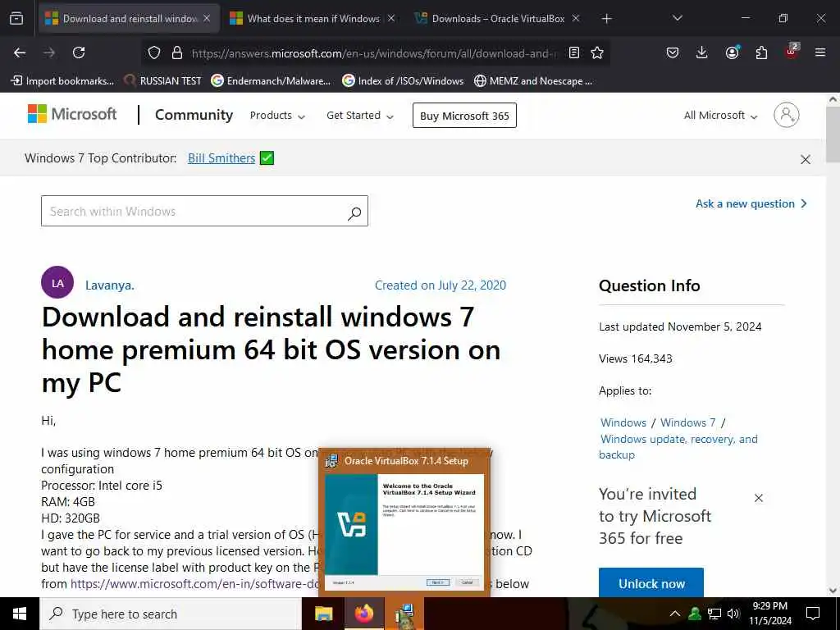The width and height of the screenshot is (840, 630).
Task: Close the Oracle VirtualBox tab
Action: click(576, 19)
